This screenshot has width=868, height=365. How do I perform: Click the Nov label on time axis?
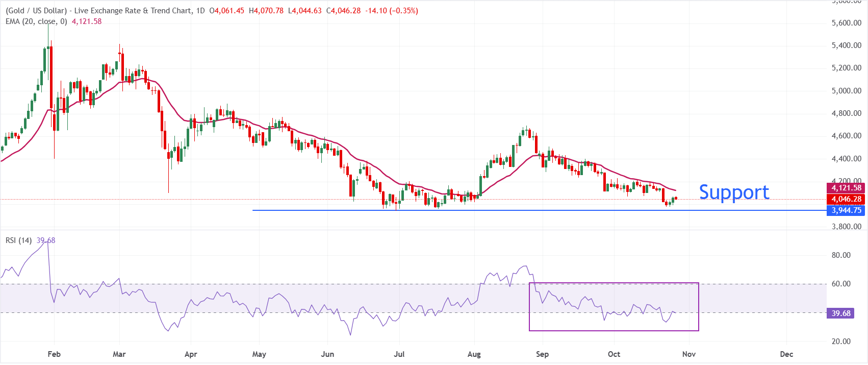click(689, 354)
